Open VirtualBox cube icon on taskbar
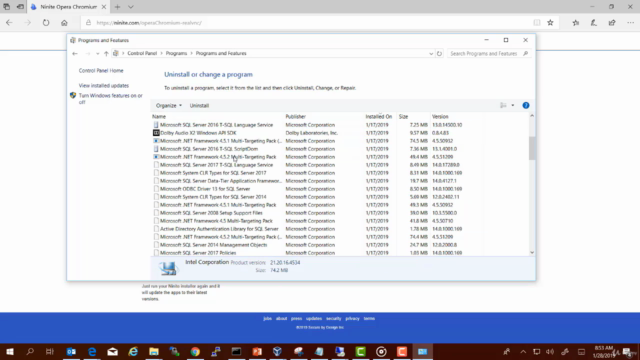The width and height of the screenshot is (640, 360). [x=278, y=351]
